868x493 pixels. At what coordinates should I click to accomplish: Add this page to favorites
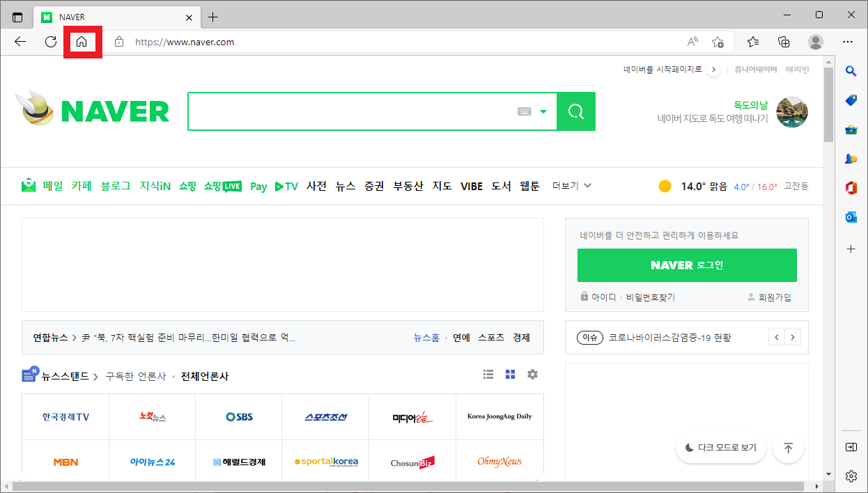(718, 42)
